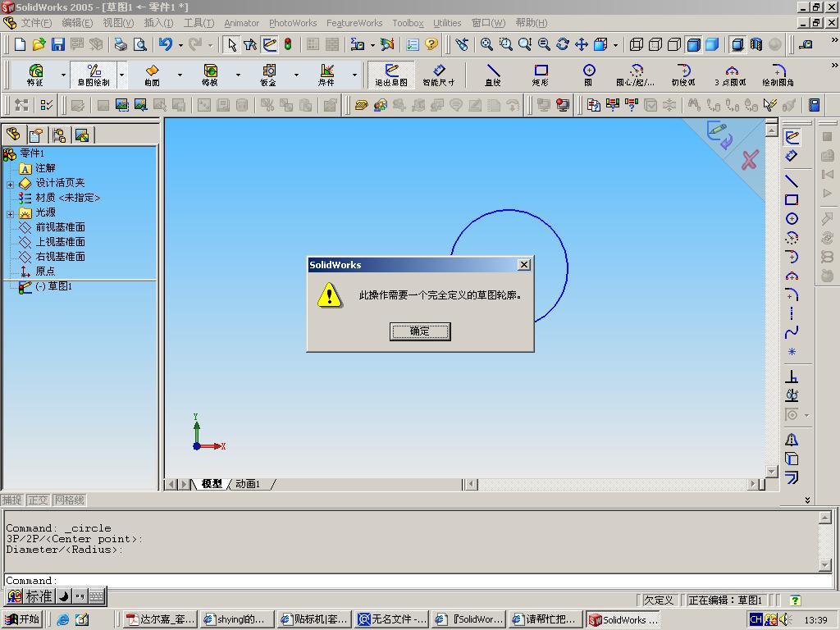Select (-) 草图1 in feature tree

pyautogui.click(x=53, y=286)
